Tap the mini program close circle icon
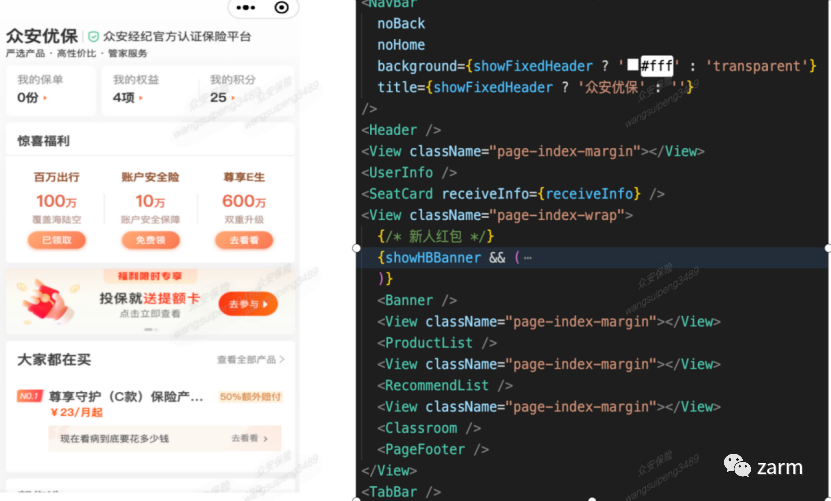The width and height of the screenshot is (831, 501). [281, 7]
